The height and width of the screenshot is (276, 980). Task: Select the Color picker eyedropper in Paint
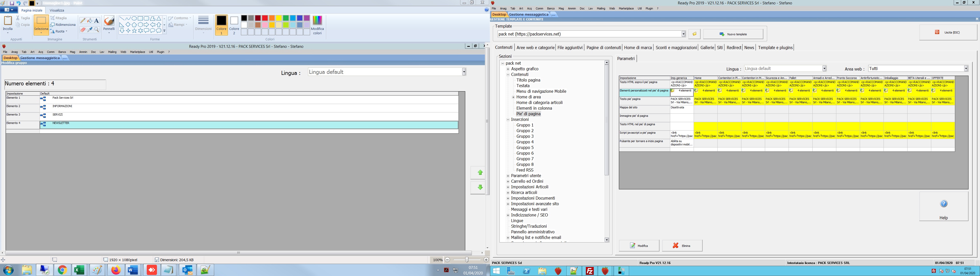[x=89, y=29]
